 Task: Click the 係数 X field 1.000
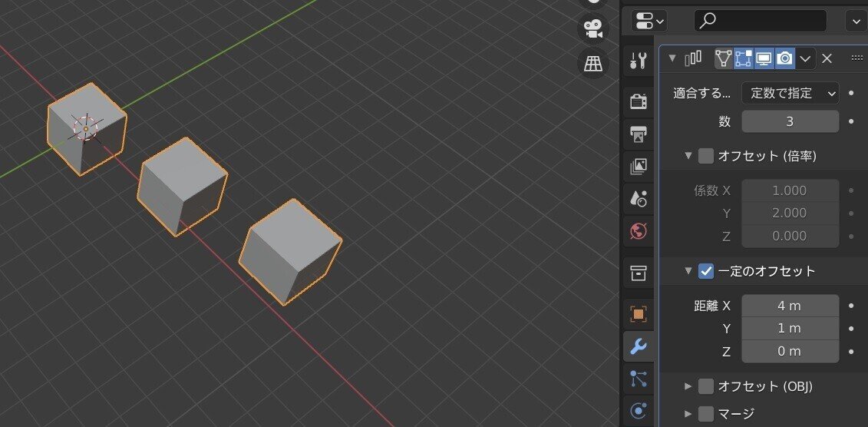(790, 190)
